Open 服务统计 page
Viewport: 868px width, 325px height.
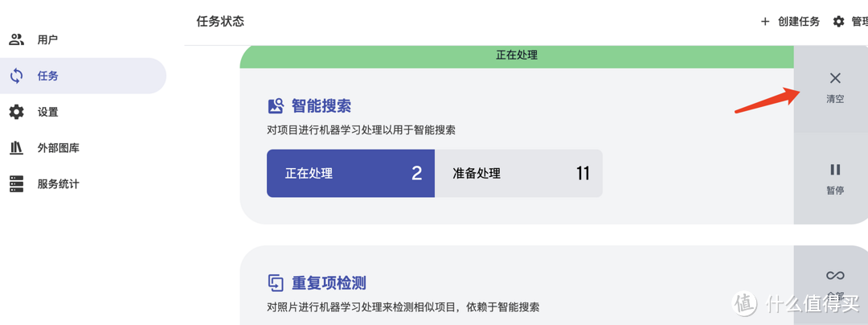(x=83, y=183)
